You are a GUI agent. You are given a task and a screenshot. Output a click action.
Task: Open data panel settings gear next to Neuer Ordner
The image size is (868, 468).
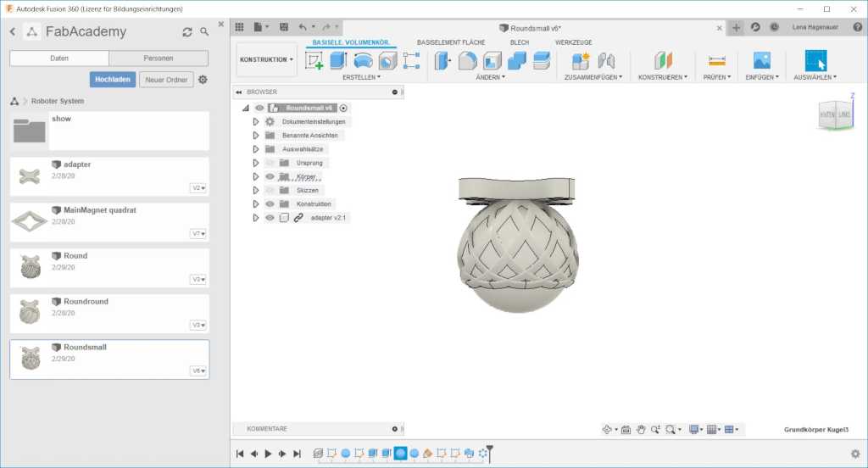pos(203,79)
